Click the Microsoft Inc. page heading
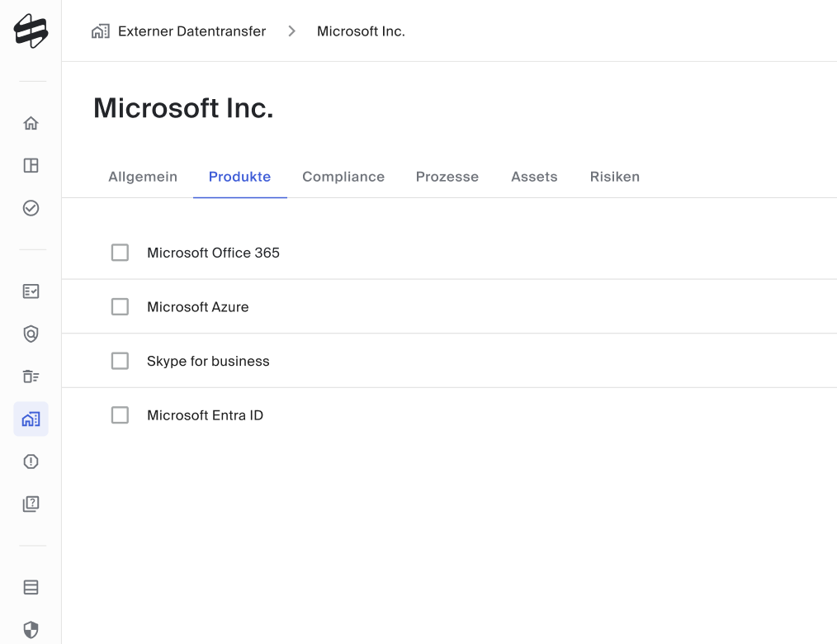This screenshot has height=644, width=837. coord(183,108)
